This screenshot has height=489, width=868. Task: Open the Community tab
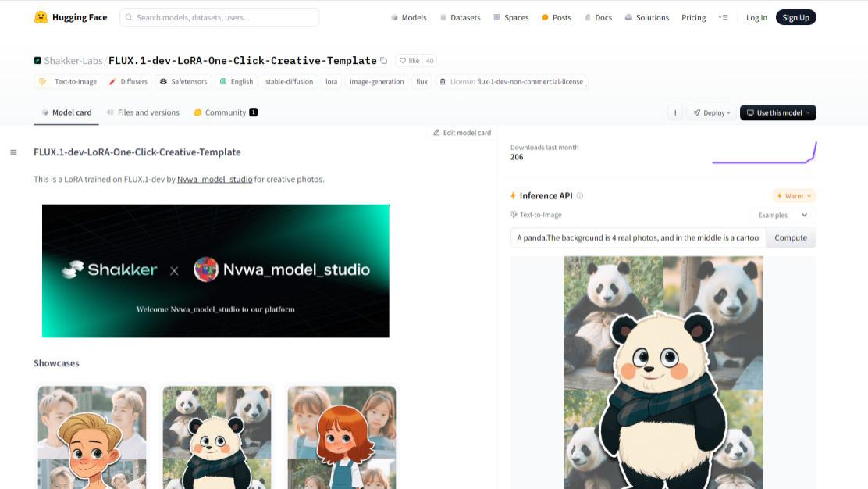point(226,112)
